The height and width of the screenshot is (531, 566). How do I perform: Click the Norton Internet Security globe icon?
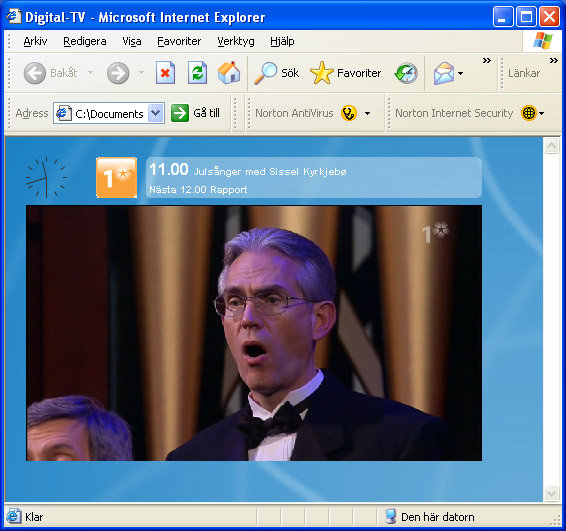(x=528, y=113)
